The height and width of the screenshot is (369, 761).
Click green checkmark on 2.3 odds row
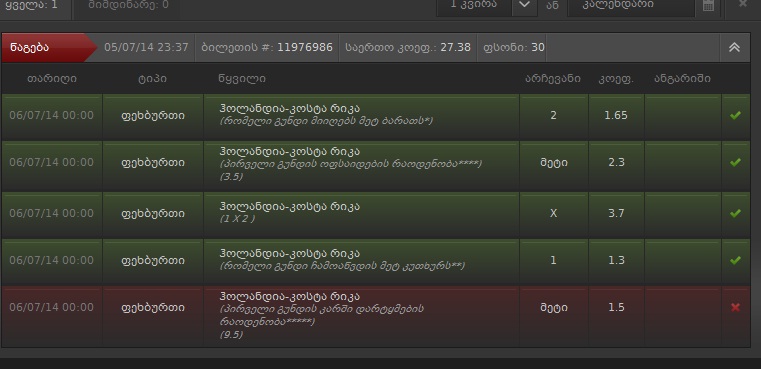click(735, 162)
